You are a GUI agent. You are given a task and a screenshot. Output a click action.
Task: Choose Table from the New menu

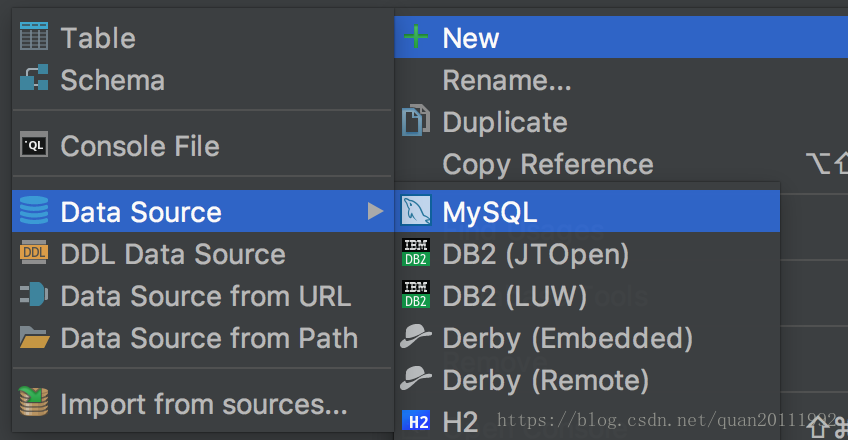click(x=203, y=37)
